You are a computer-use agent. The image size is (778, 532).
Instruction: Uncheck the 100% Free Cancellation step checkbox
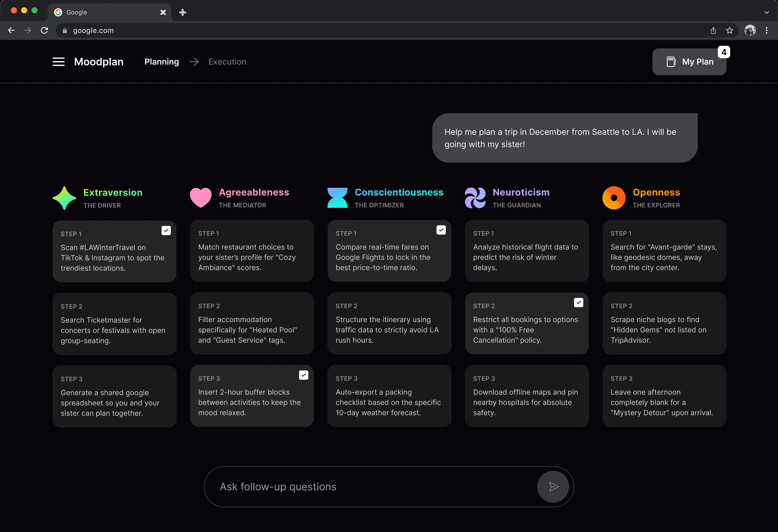(578, 302)
